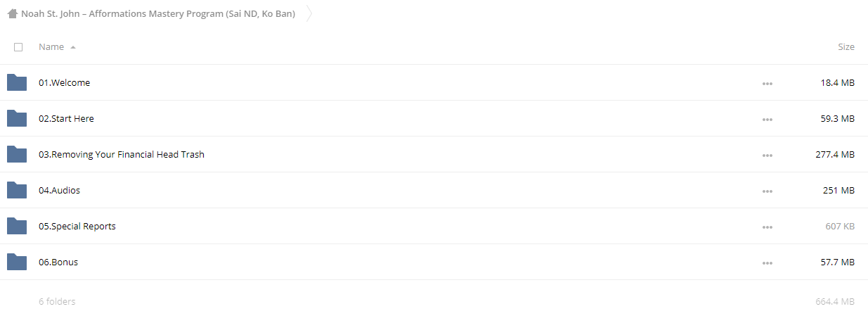This screenshot has height=323, width=868.
Task: Click the 04.Audios folder icon
Action: click(x=17, y=190)
